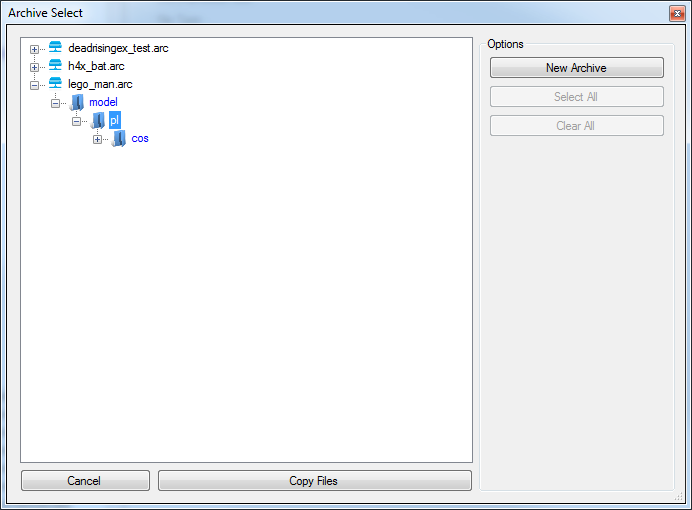
Task: Click the Cancel button
Action: 85,480
